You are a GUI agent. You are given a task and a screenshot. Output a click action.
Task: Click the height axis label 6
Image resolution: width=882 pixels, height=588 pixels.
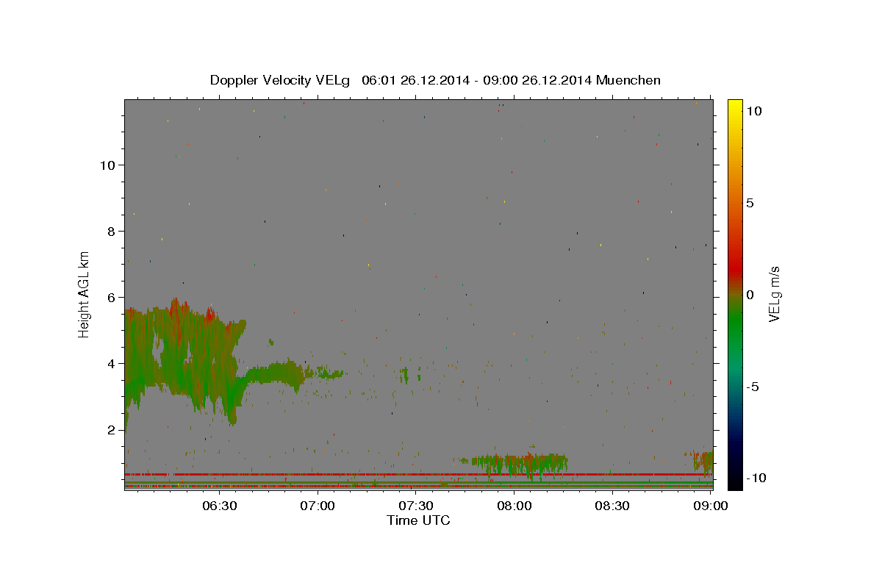[x=111, y=297]
